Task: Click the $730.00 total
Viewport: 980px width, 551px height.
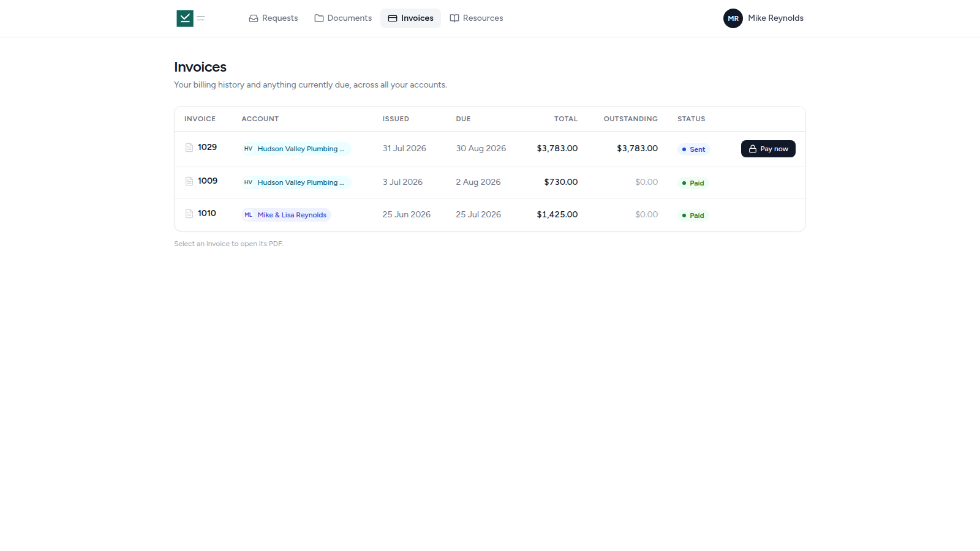Action: [x=561, y=182]
